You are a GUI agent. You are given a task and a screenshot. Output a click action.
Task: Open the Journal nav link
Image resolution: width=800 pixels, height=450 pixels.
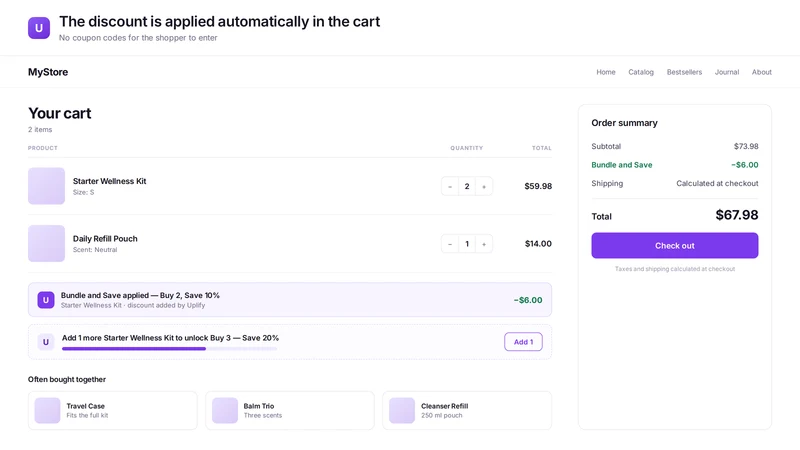point(727,72)
